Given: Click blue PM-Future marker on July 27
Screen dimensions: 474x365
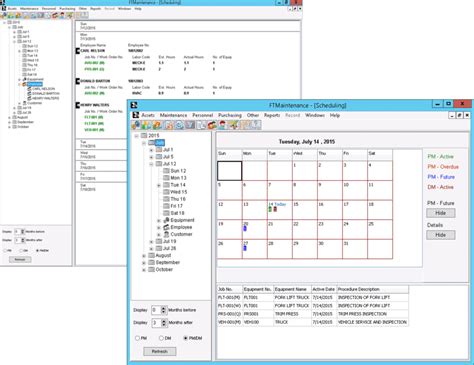Looking at the screenshot, I should click(245, 248).
